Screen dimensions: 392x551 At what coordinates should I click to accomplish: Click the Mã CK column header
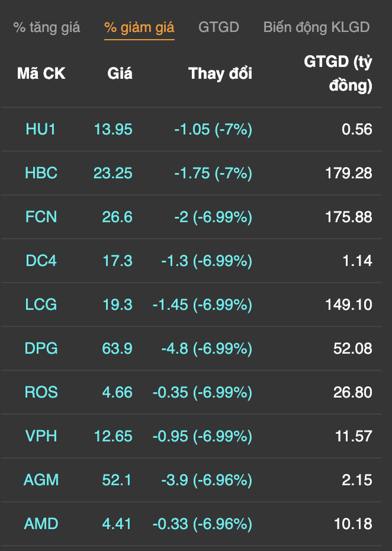tap(41, 74)
